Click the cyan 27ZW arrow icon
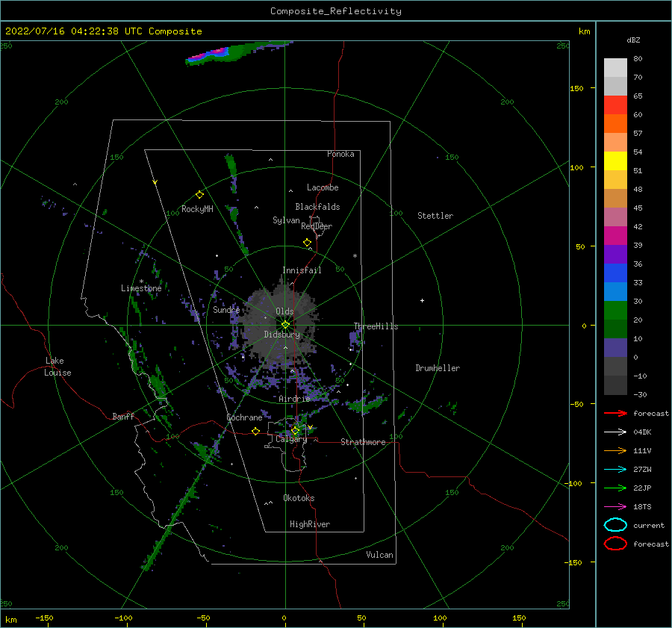 [615, 470]
